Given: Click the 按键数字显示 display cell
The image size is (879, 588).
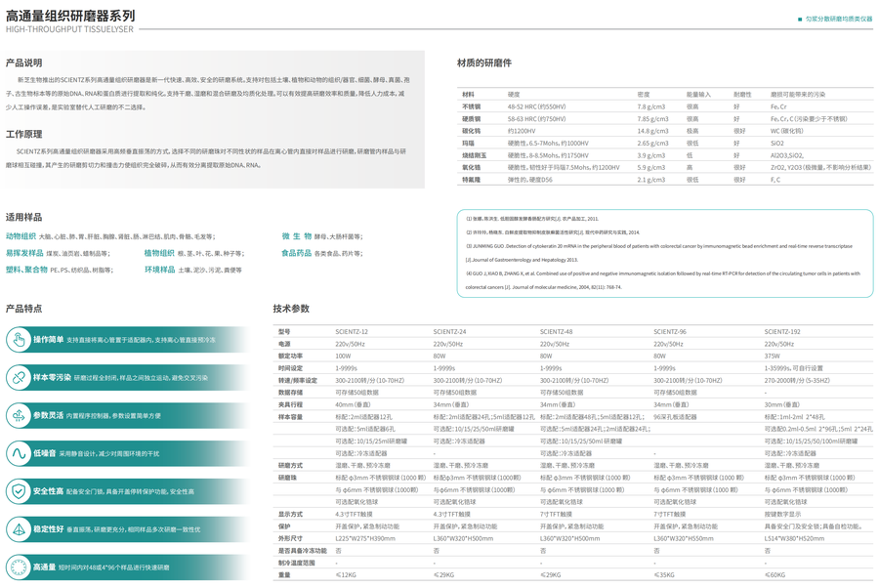Looking at the screenshot, I should tap(782, 514).
